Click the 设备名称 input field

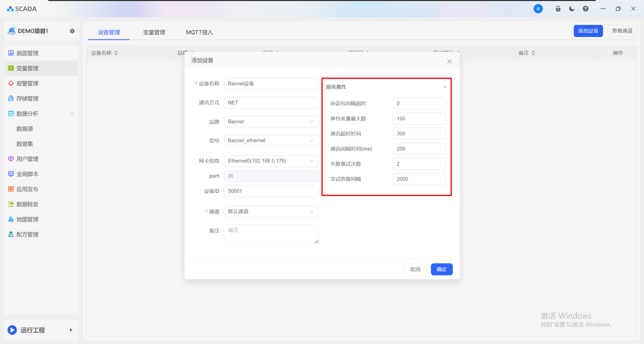pos(271,84)
